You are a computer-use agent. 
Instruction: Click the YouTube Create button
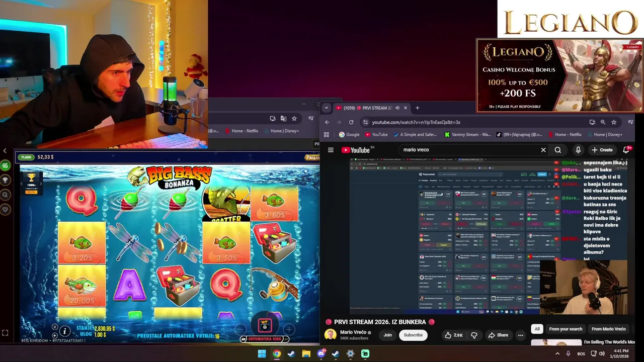pyautogui.click(x=602, y=150)
